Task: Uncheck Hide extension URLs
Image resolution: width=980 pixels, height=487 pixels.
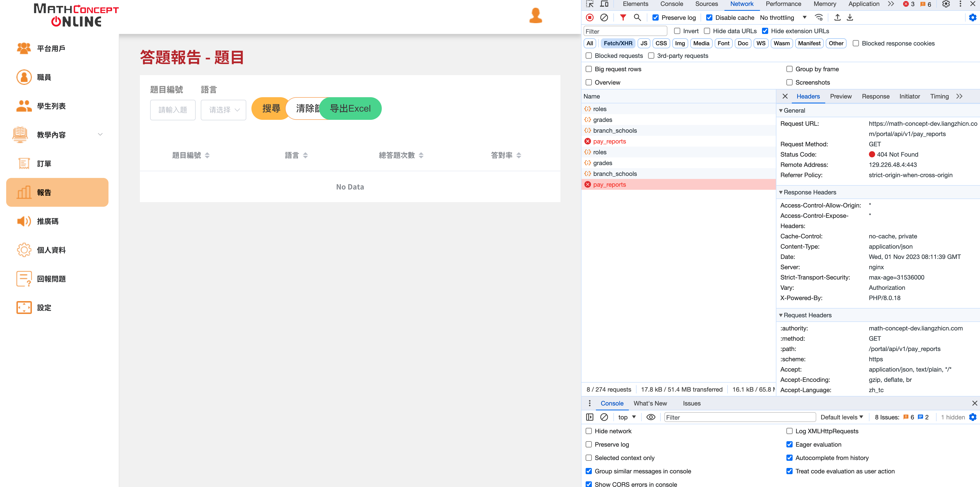Action: point(765,31)
